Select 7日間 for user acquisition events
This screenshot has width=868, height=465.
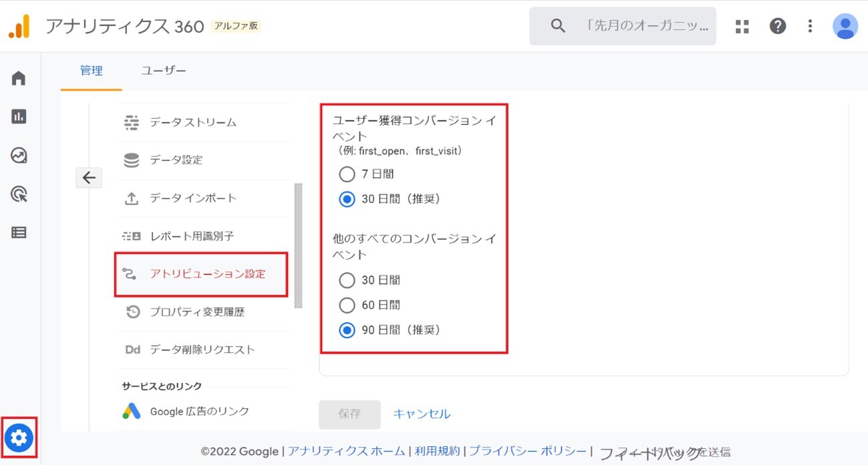(x=347, y=174)
